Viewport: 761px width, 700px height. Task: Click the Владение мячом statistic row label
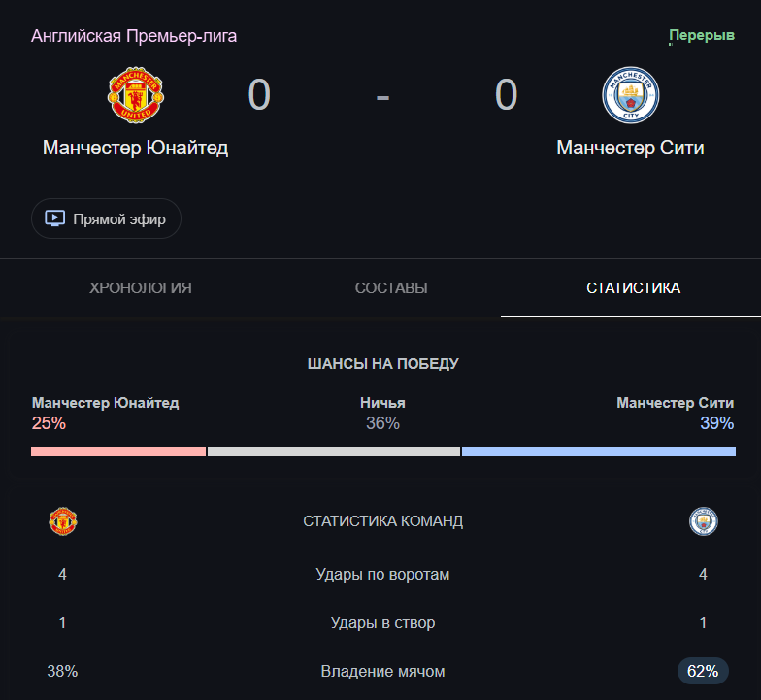click(x=382, y=672)
